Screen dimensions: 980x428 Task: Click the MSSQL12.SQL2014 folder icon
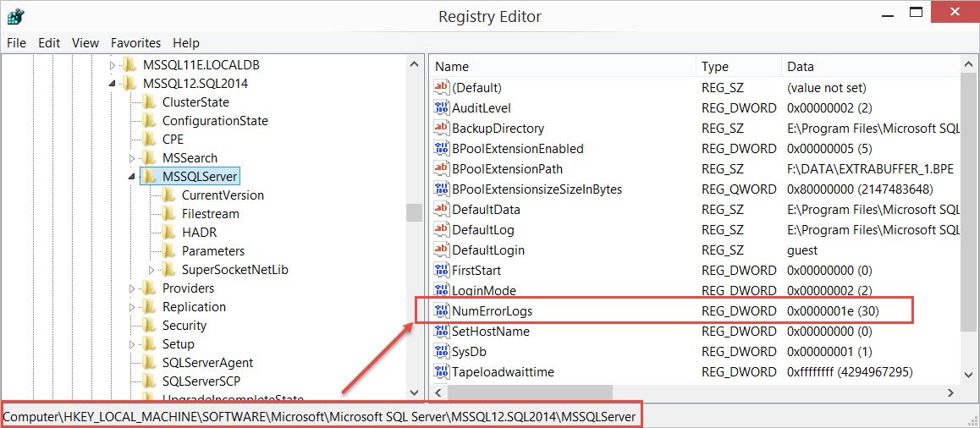click(x=129, y=83)
